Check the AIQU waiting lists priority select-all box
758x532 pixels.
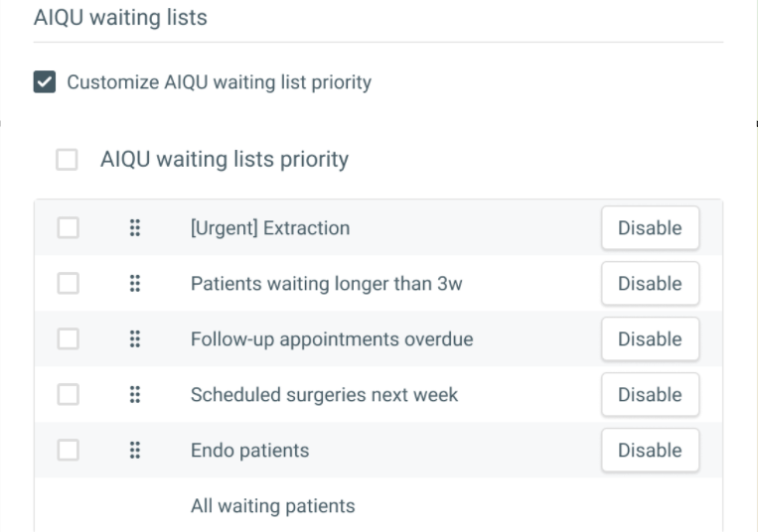coord(67,160)
